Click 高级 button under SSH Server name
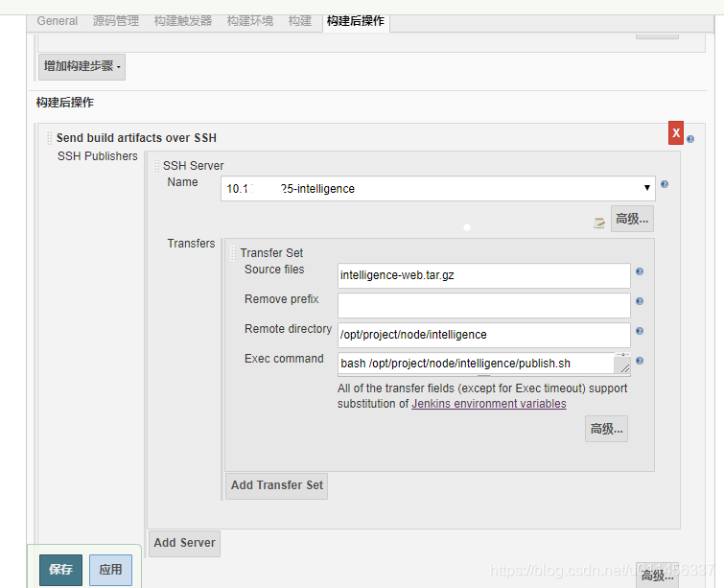Image resolution: width=724 pixels, height=588 pixels. point(632,219)
